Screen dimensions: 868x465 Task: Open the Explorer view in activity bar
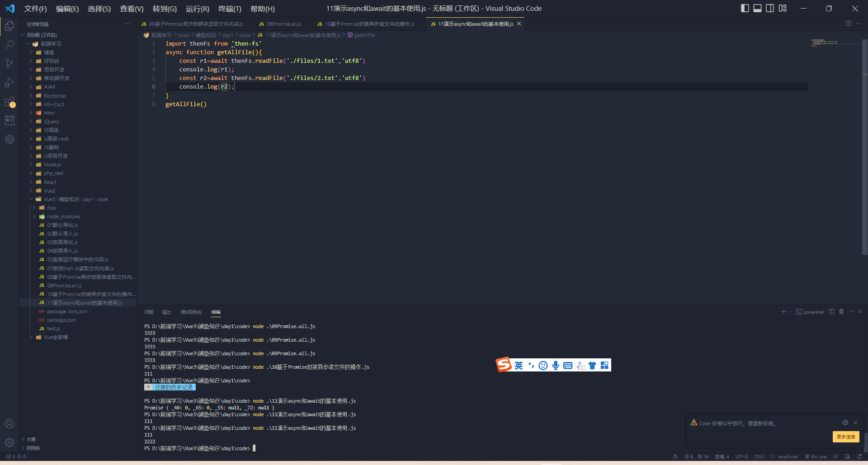pyautogui.click(x=9, y=26)
